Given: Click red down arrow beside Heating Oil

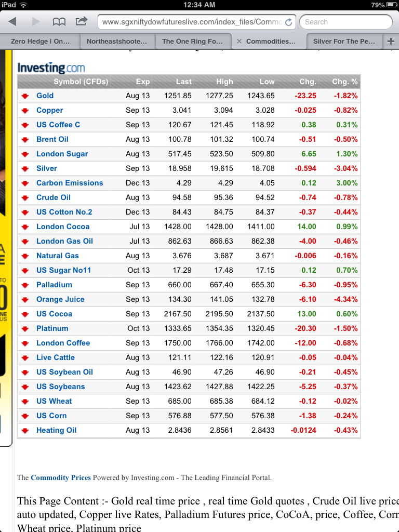Looking at the screenshot, I should [25, 431].
